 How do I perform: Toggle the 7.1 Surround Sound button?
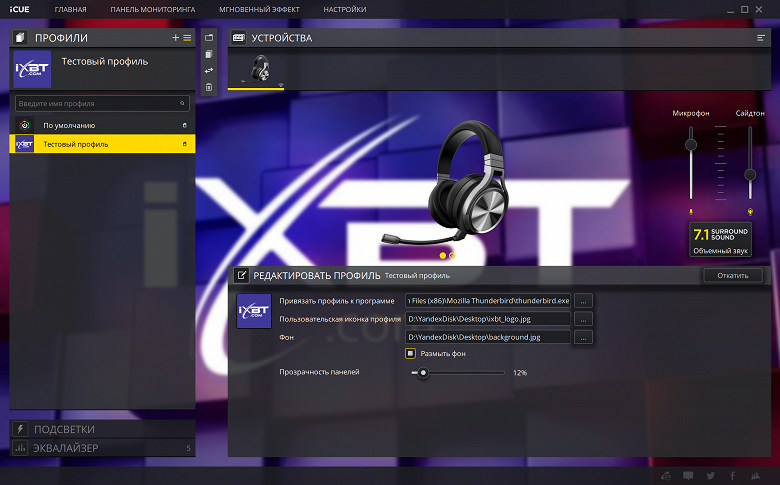click(720, 240)
